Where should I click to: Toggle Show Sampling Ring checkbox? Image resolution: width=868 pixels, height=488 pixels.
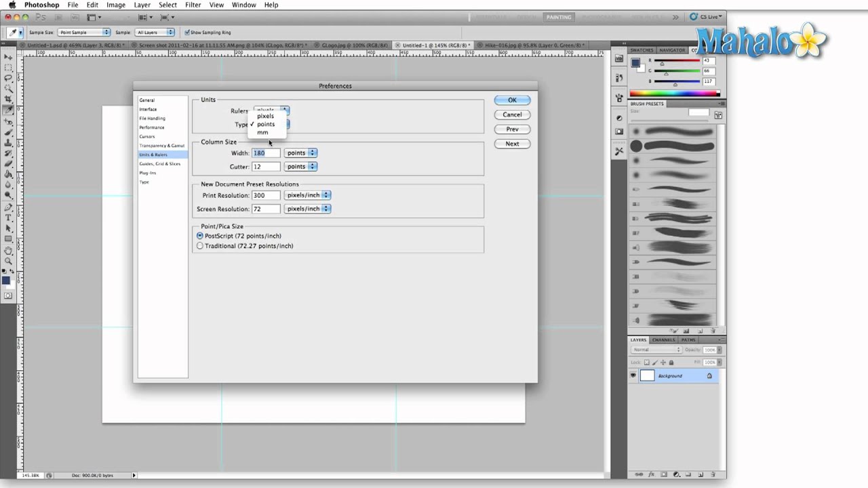(x=187, y=32)
